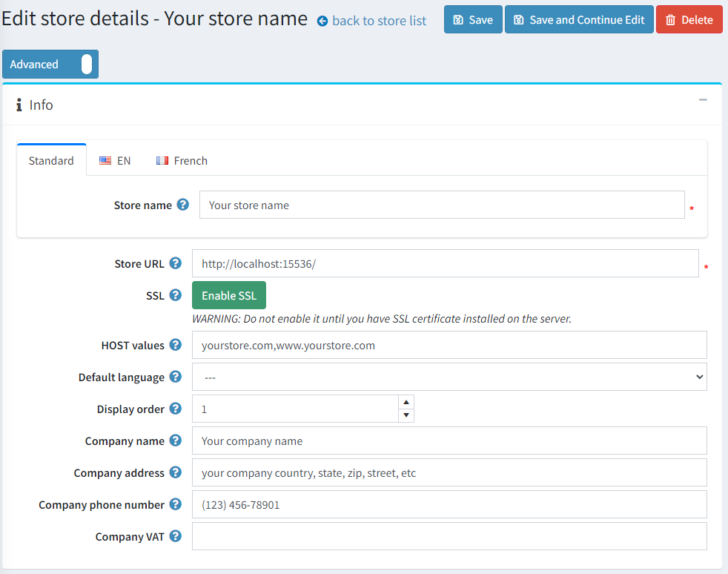Click the help icon next to Store URL
The image size is (728, 574).
[176, 263]
